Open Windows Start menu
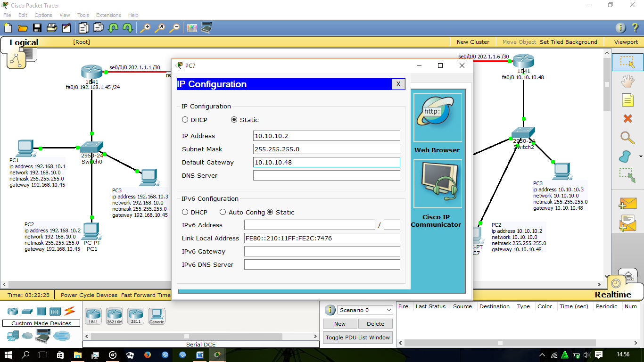 (9, 354)
